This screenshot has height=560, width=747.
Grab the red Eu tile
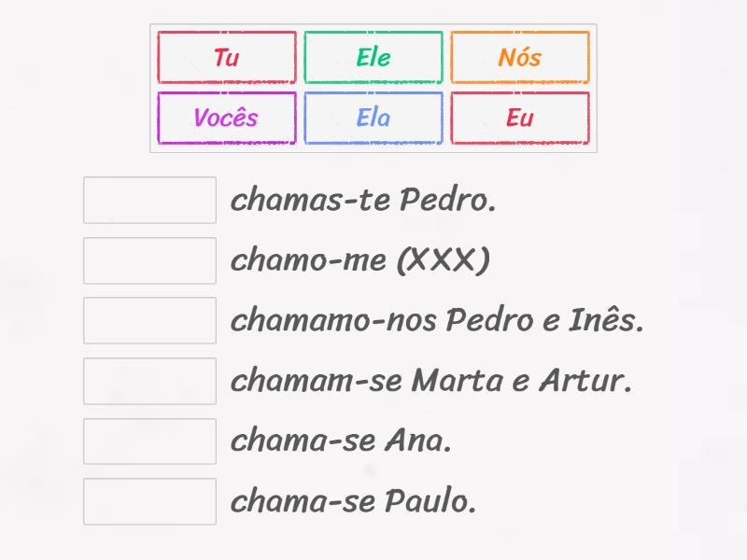pos(520,118)
